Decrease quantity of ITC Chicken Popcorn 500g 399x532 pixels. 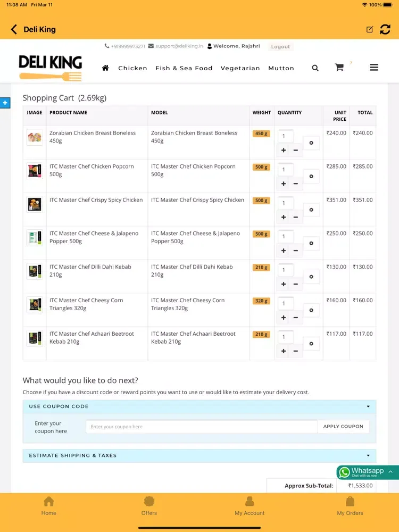[x=295, y=184]
